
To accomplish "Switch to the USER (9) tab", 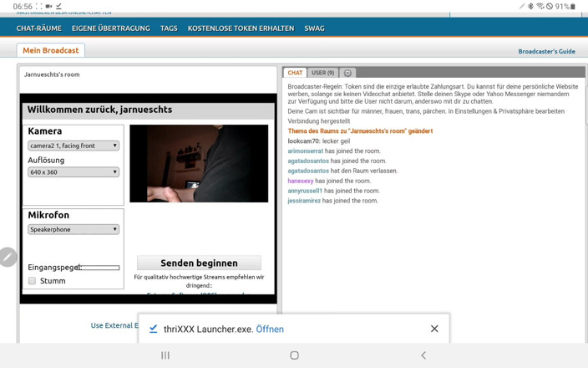I will click(x=323, y=73).
